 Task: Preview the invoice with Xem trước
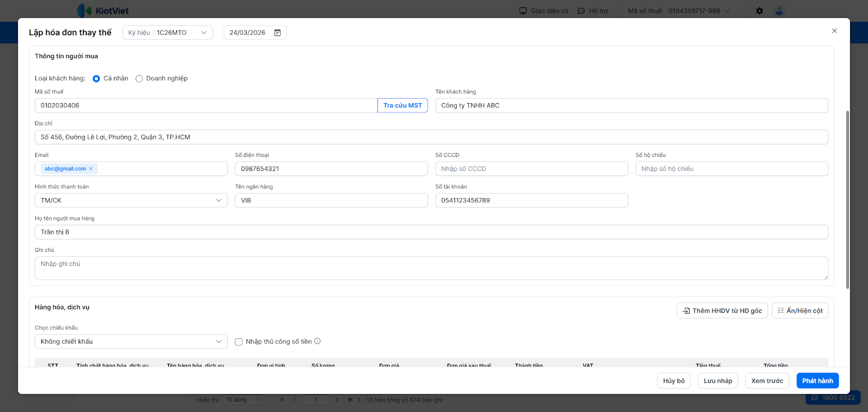coord(767,381)
